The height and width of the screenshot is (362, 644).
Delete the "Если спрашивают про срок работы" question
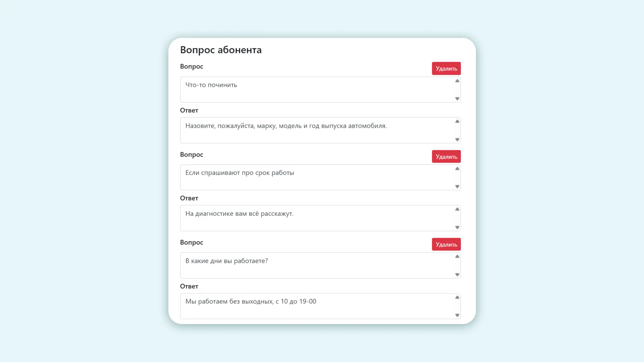click(x=446, y=157)
